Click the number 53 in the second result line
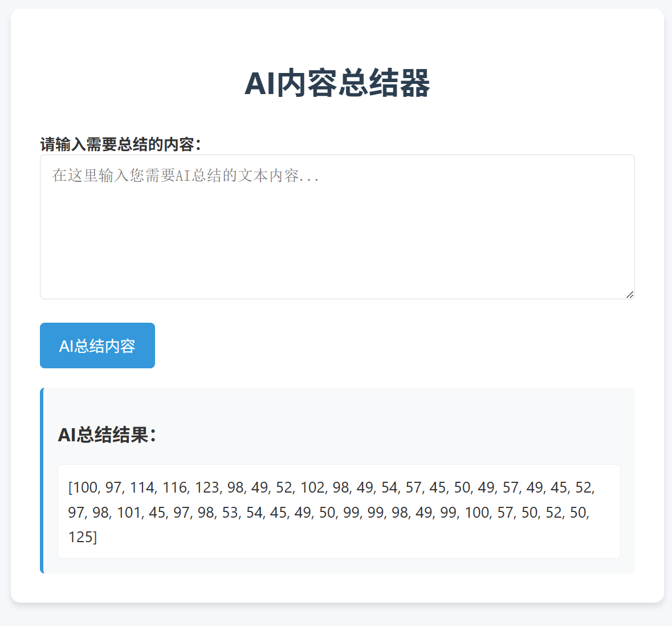 pos(230,513)
